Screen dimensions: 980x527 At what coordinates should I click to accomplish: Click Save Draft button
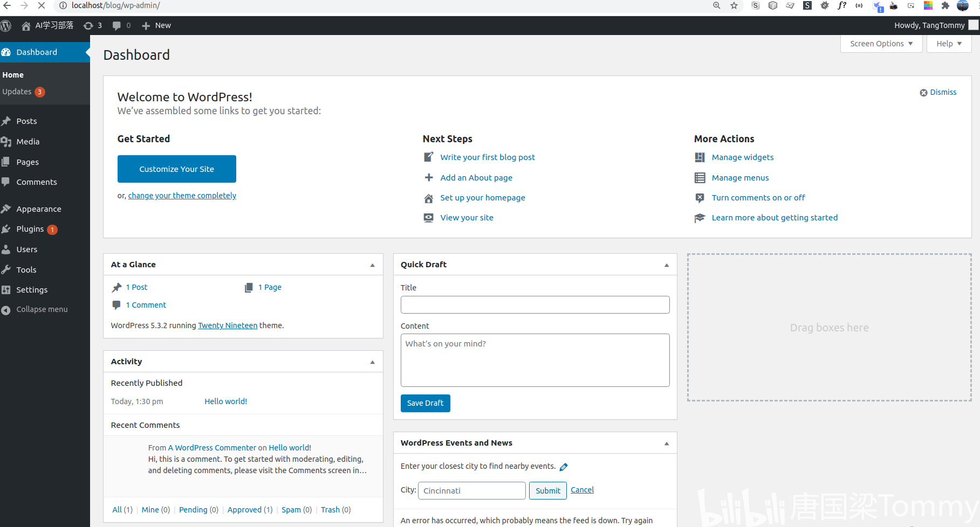pos(426,403)
